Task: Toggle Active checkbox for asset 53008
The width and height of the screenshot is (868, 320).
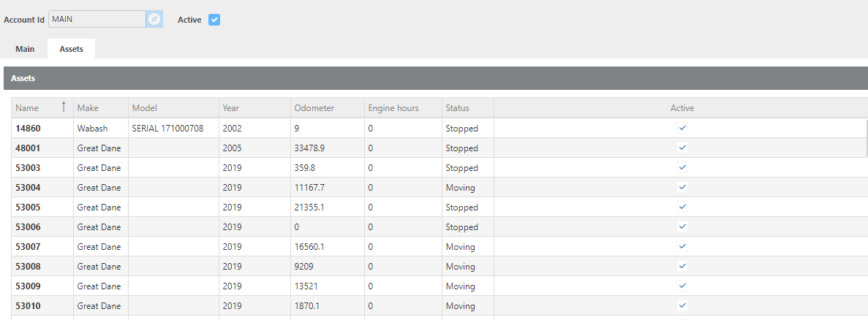Action: tap(682, 266)
